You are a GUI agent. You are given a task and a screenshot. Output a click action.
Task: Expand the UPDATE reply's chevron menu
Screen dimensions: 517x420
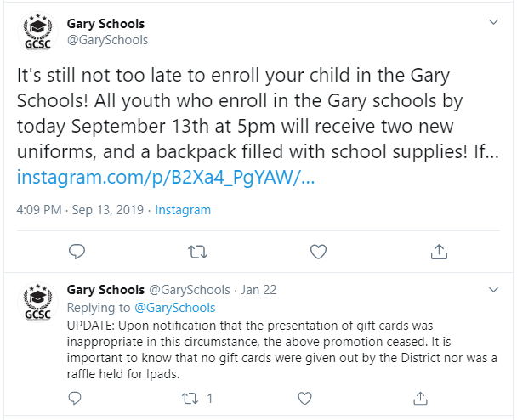493,290
